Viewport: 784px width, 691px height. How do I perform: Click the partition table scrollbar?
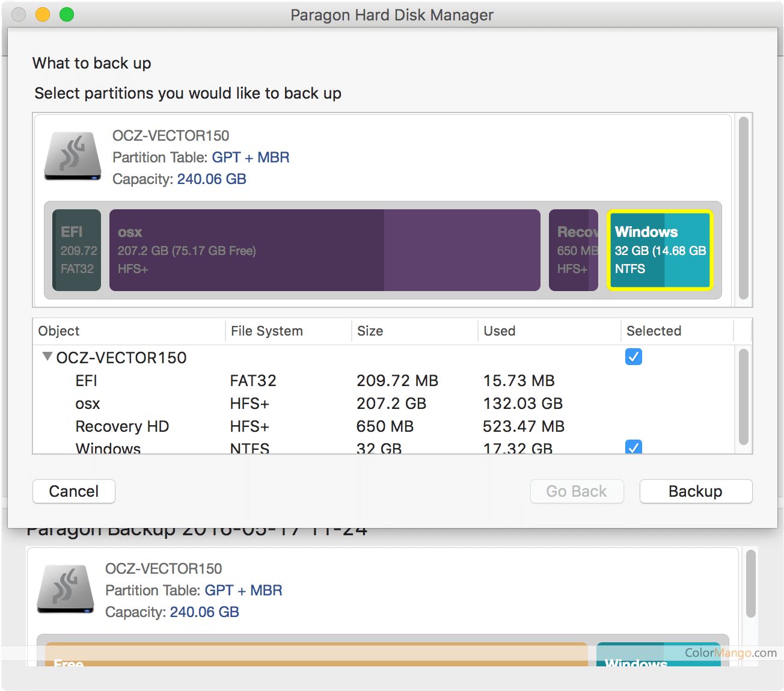[744, 397]
